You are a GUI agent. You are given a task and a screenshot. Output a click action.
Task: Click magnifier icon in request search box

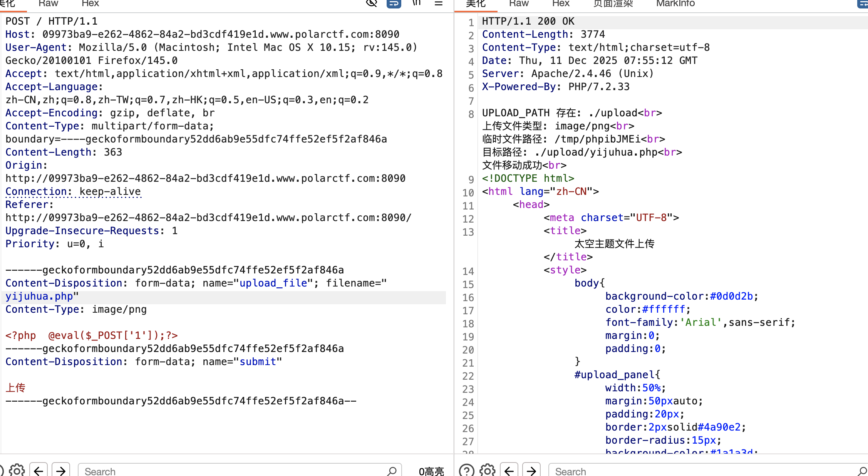pos(392,471)
